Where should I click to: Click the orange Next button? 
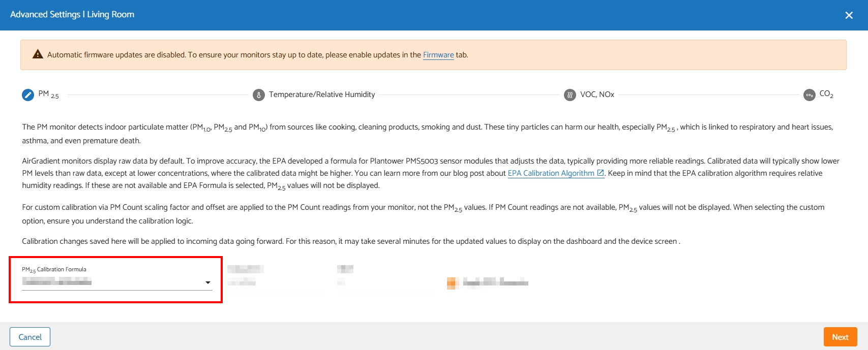tap(840, 337)
